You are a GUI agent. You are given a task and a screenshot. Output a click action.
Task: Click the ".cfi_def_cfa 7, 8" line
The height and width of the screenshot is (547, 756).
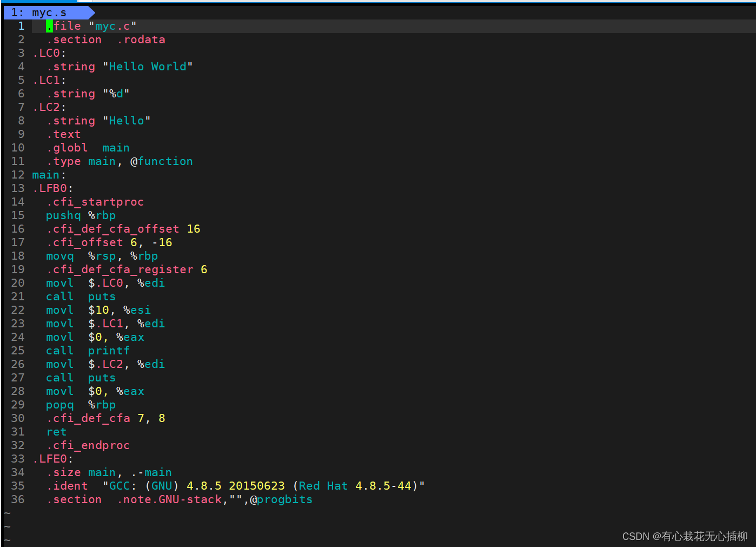pyautogui.click(x=106, y=418)
